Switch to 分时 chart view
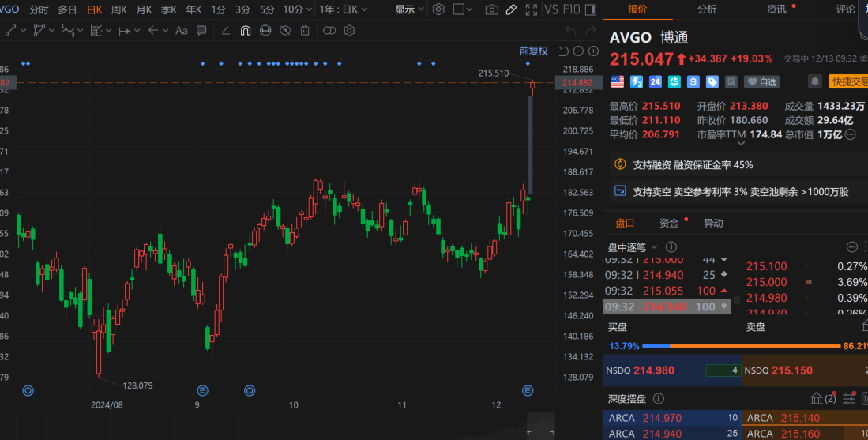 pos(39,9)
